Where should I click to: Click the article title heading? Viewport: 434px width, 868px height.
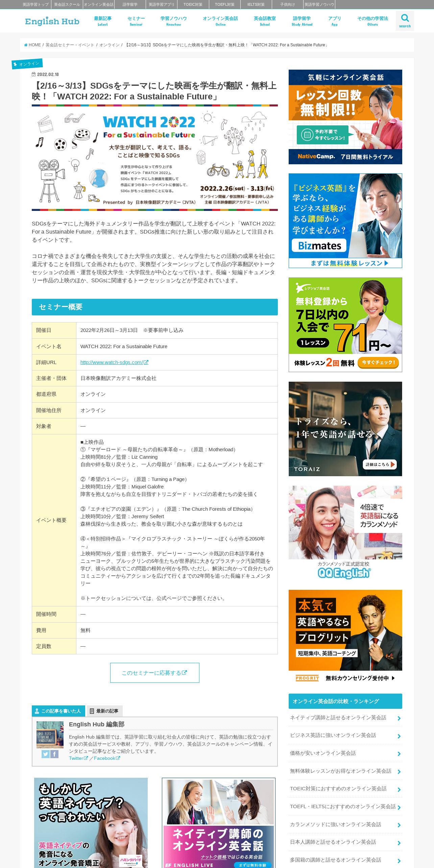tap(154, 91)
